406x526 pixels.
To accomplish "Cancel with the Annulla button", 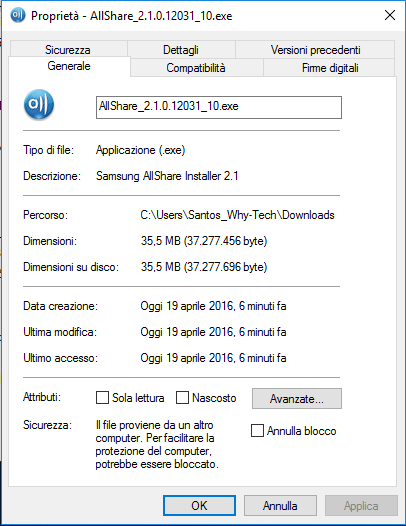I will [280, 506].
